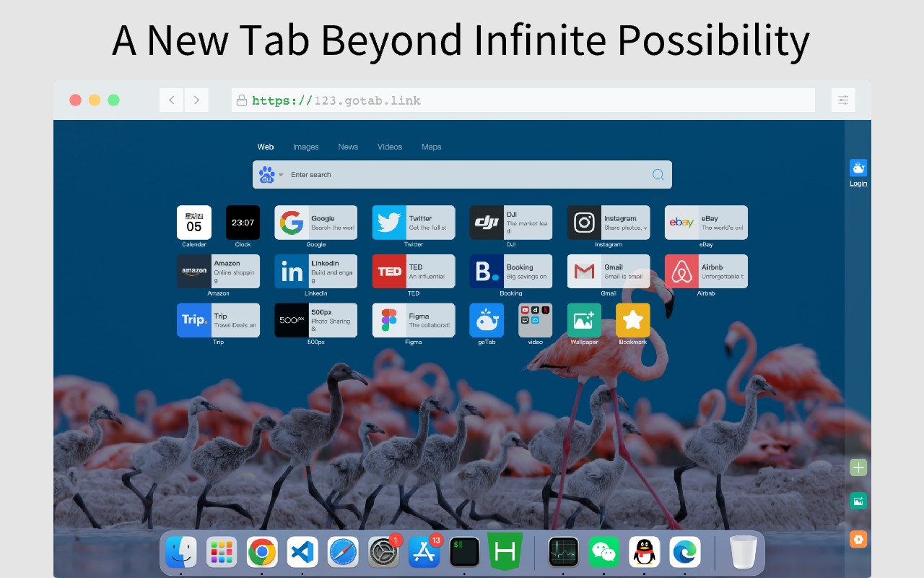Select the Web search tab
This screenshot has width=924, height=578.
tap(266, 147)
